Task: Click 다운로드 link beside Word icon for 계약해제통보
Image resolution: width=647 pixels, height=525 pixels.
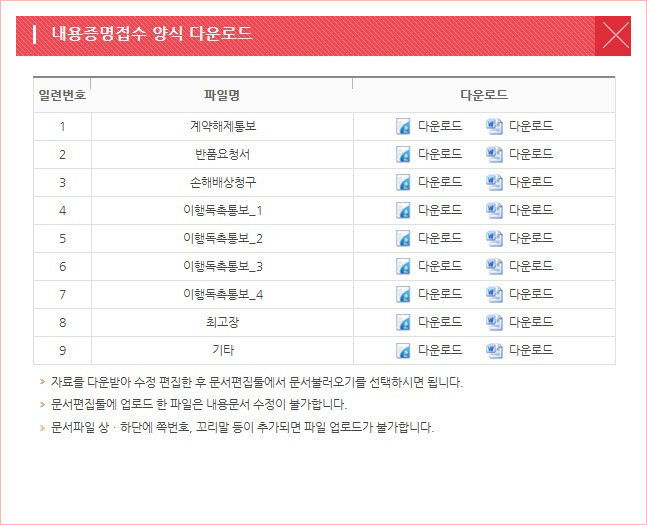Action: [531, 126]
